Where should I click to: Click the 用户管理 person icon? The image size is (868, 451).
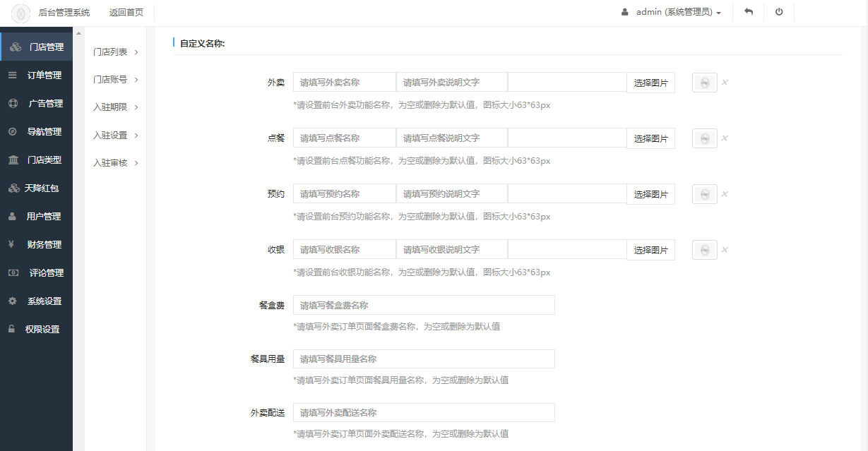[x=12, y=216]
